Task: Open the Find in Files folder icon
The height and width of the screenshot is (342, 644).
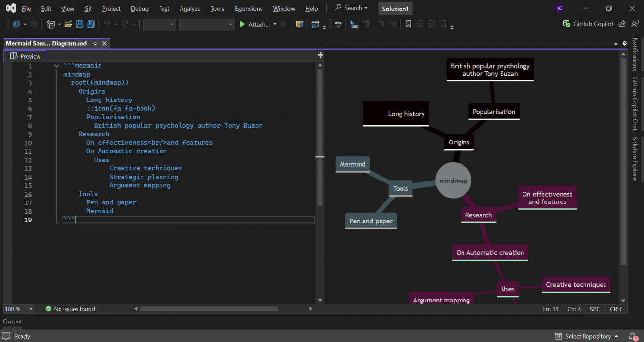Action: pos(300,24)
